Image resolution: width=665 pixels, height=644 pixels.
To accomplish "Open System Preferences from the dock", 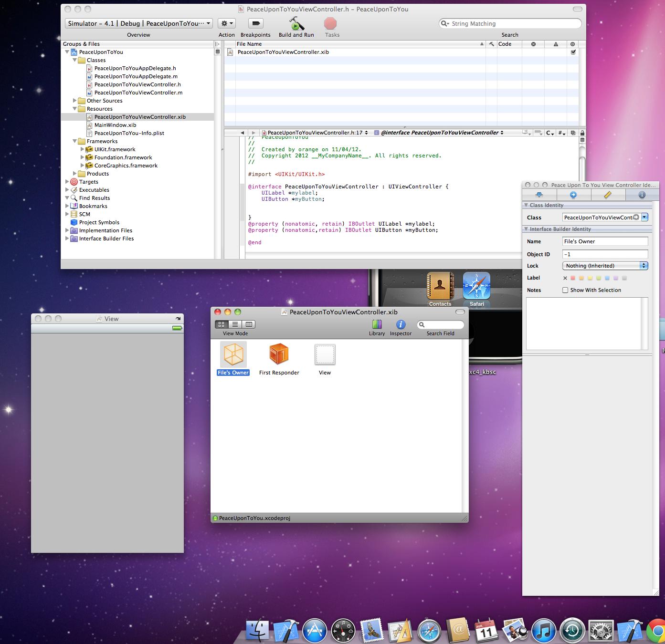I will [x=601, y=631].
